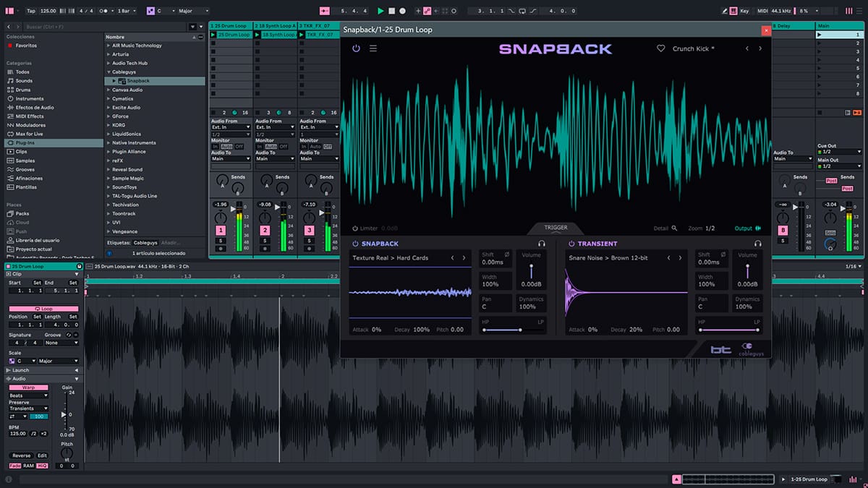Click the Loop button in clip panel
This screenshot has height=488, width=868.
click(x=45, y=309)
